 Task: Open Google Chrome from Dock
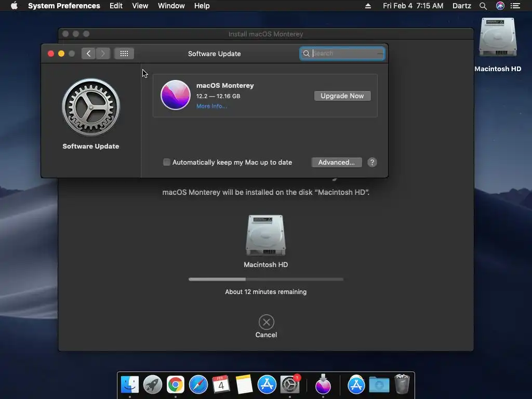[176, 384]
